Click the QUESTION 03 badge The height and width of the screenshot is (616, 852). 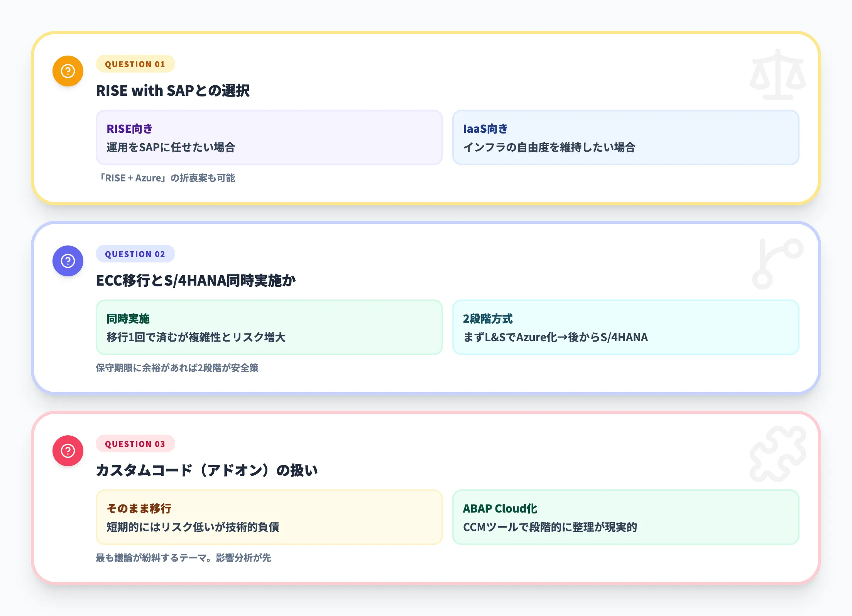pos(135,444)
